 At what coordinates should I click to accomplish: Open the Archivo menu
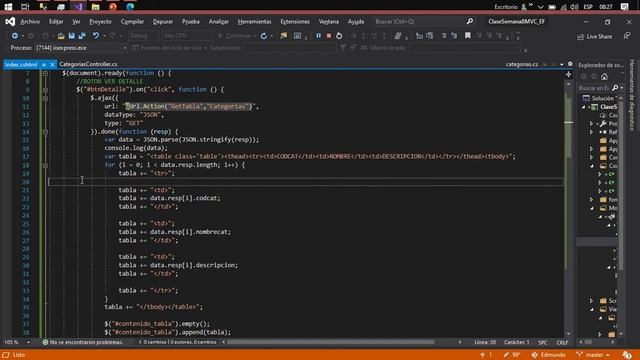tap(30, 22)
